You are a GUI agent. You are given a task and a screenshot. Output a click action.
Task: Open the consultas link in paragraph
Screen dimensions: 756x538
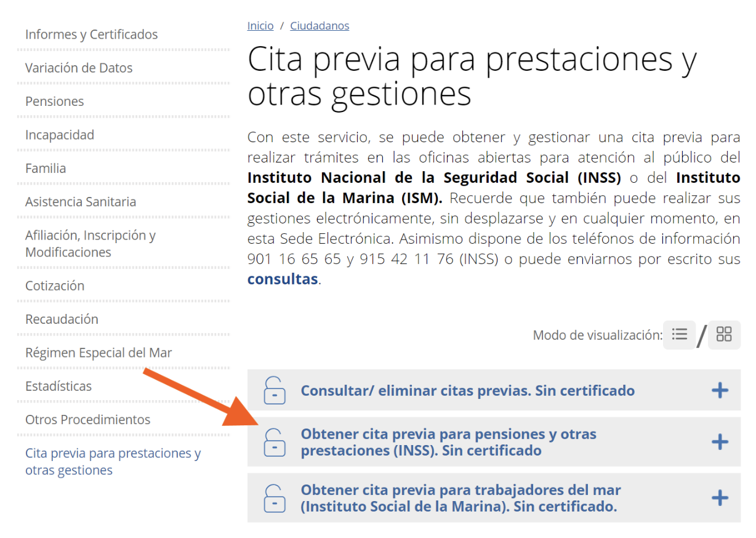click(x=283, y=279)
